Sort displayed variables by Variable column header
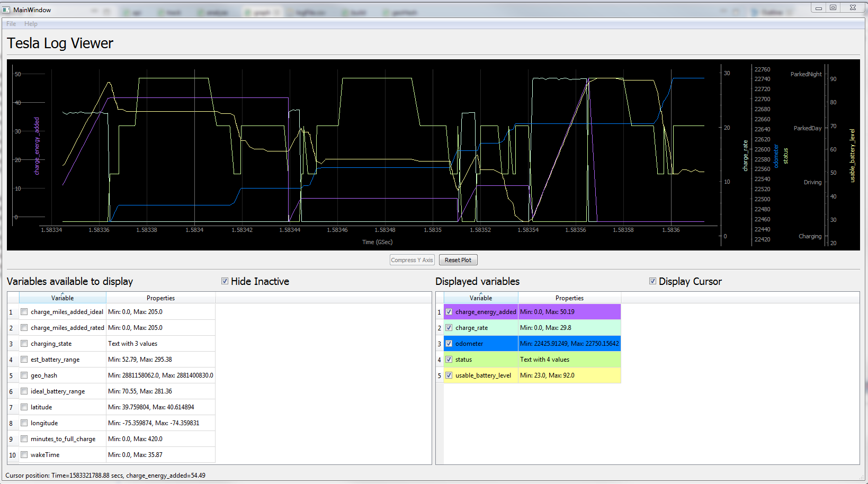 click(480, 298)
